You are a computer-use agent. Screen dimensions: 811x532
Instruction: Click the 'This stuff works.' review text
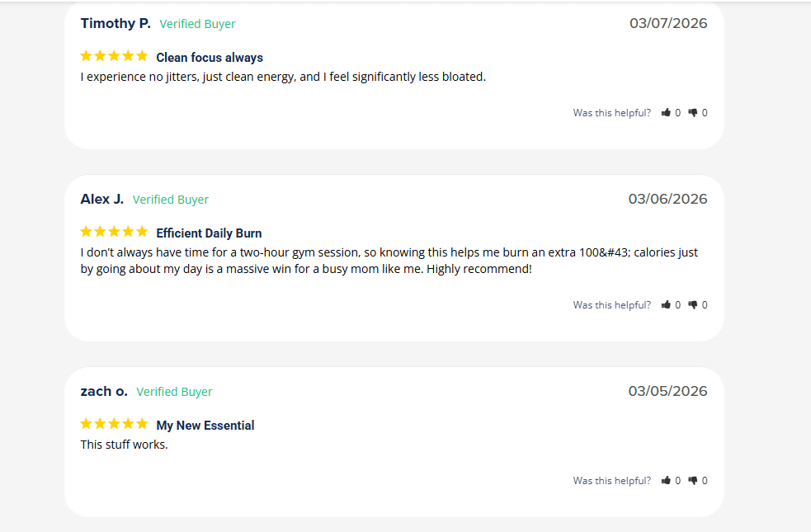click(124, 445)
